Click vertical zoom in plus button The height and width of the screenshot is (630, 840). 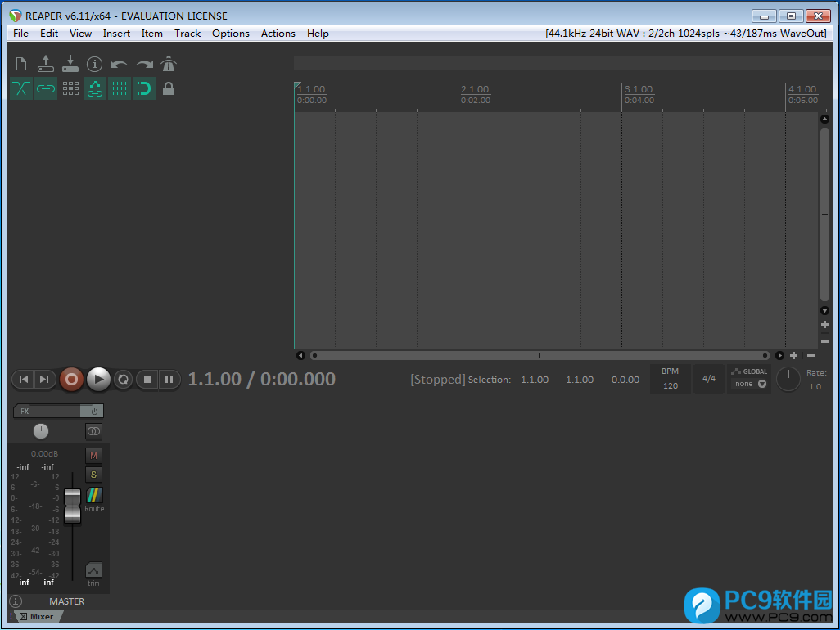825,324
